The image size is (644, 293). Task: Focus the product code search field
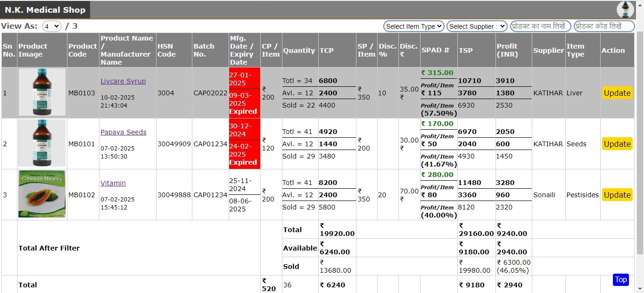coord(604,26)
